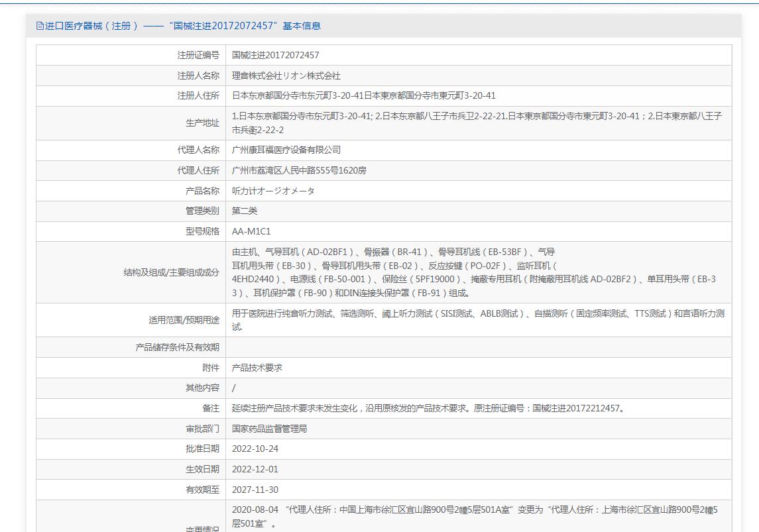This screenshot has height=532, width=759.
Task: Click approval date 2022-10-24
Action: 255,449
